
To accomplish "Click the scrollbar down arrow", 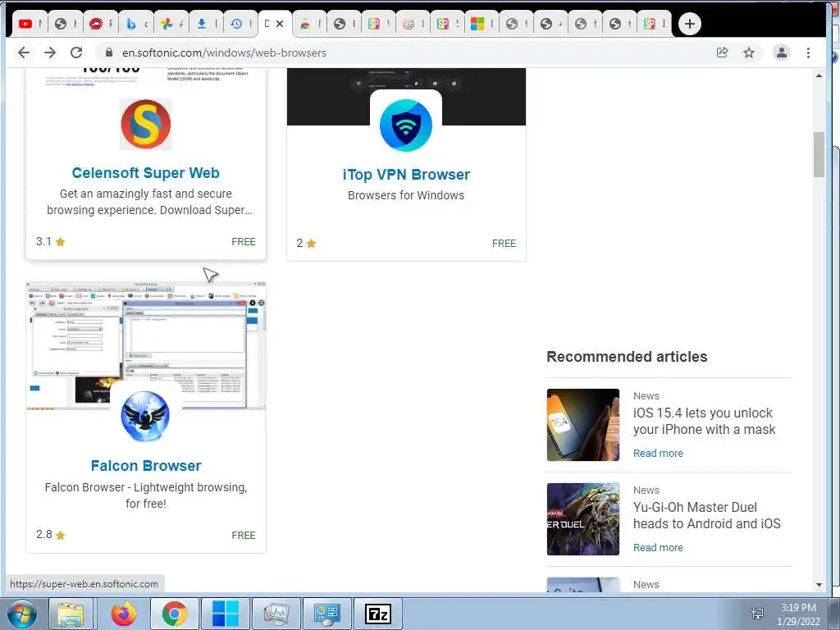I will 819,584.
